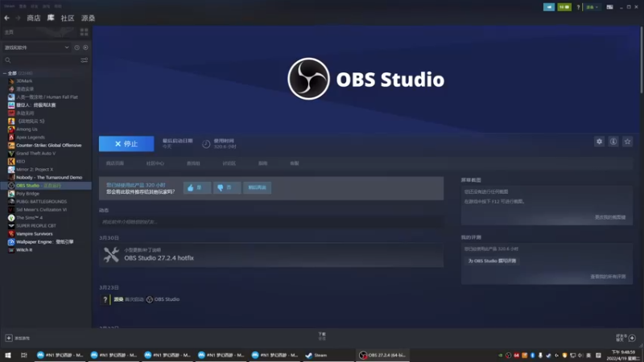Open the 商店 store tab

pos(34,18)
